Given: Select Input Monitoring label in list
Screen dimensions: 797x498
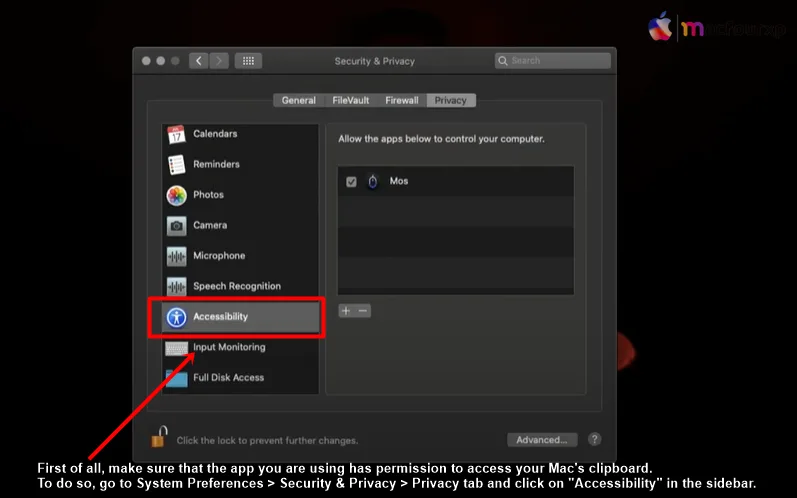Looking at the screenshot, I should click(229, 347).
